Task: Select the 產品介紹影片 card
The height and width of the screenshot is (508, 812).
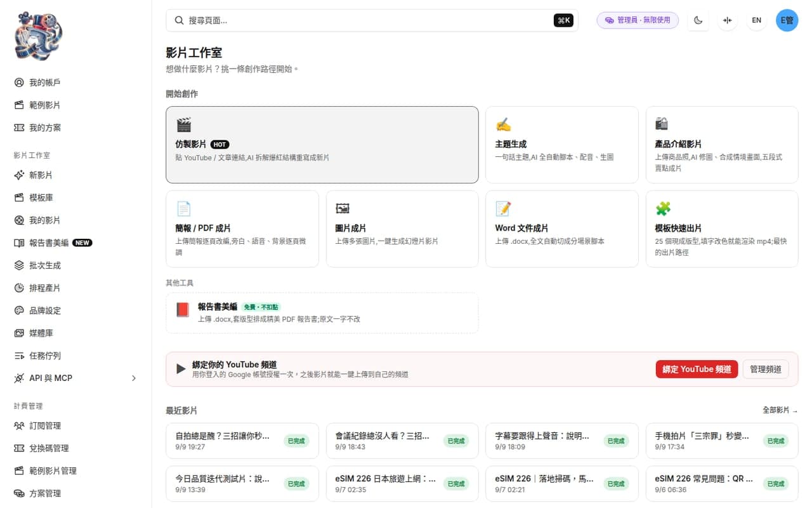Action: [722, 145]
